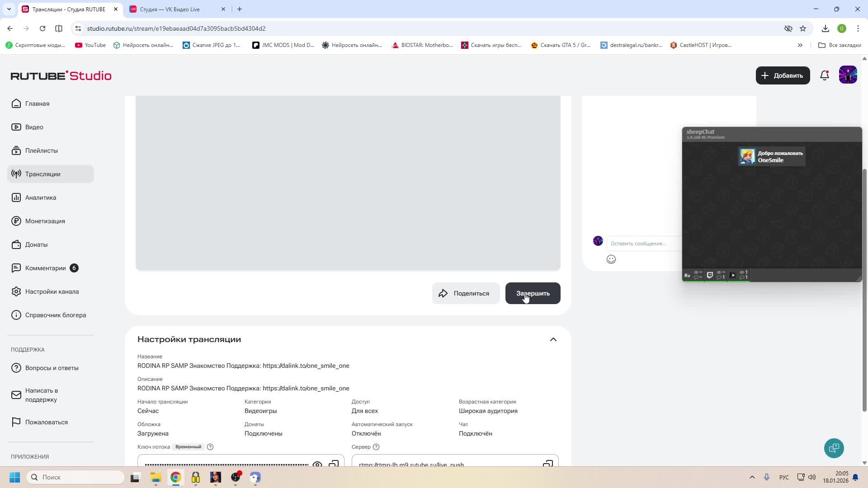Toggle bookmark star for this page
This screenshot has height=488, width=868.
pos(803,28)
